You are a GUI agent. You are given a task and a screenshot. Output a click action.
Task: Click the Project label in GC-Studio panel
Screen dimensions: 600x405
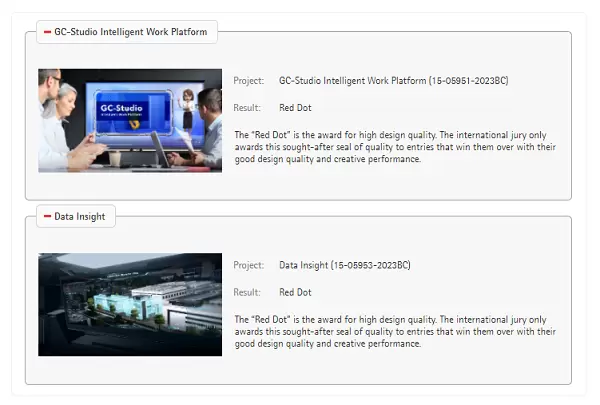248,81
